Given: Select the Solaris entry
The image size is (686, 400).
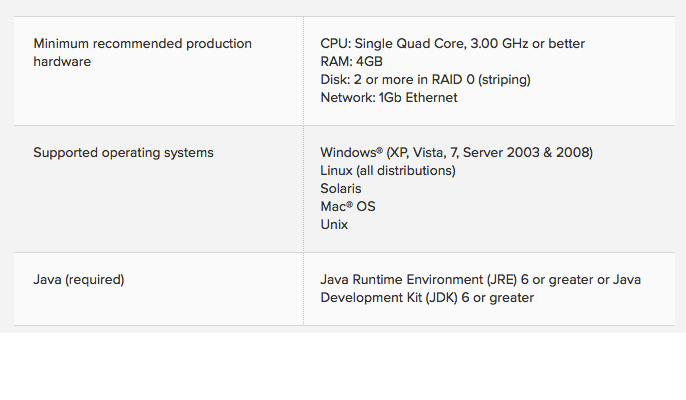Looking at the screenshot, I should 341,189.
